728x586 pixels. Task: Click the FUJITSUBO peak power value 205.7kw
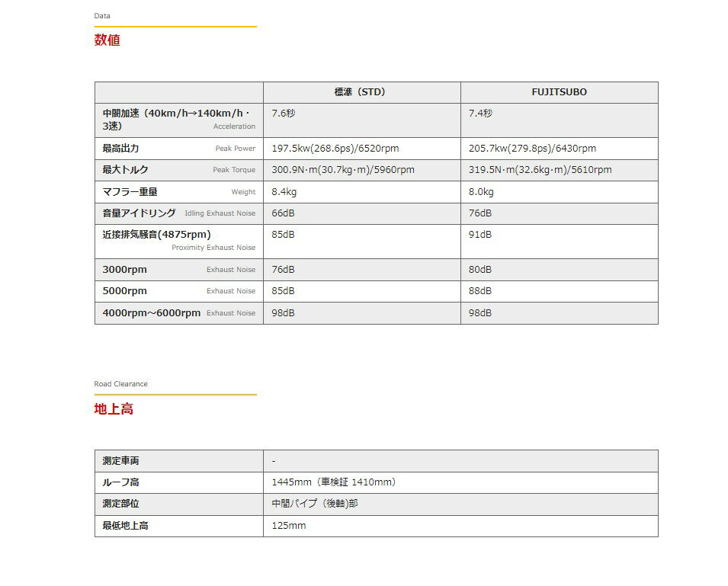click(532, 149)
